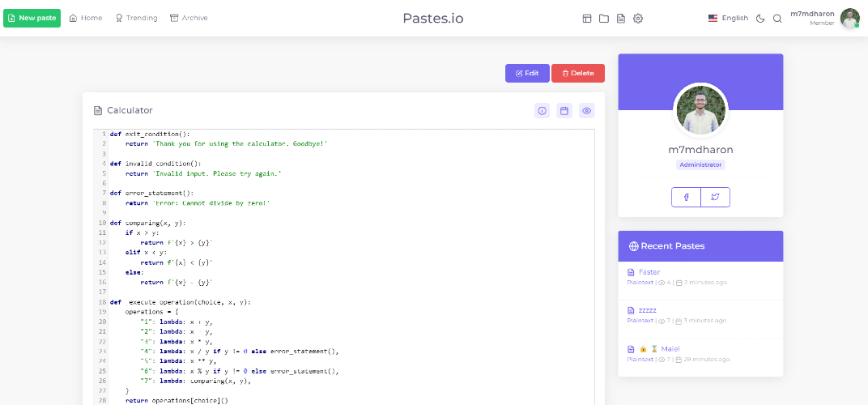
Task: Click the Member label under the username
Action: (x=822, y=23)
